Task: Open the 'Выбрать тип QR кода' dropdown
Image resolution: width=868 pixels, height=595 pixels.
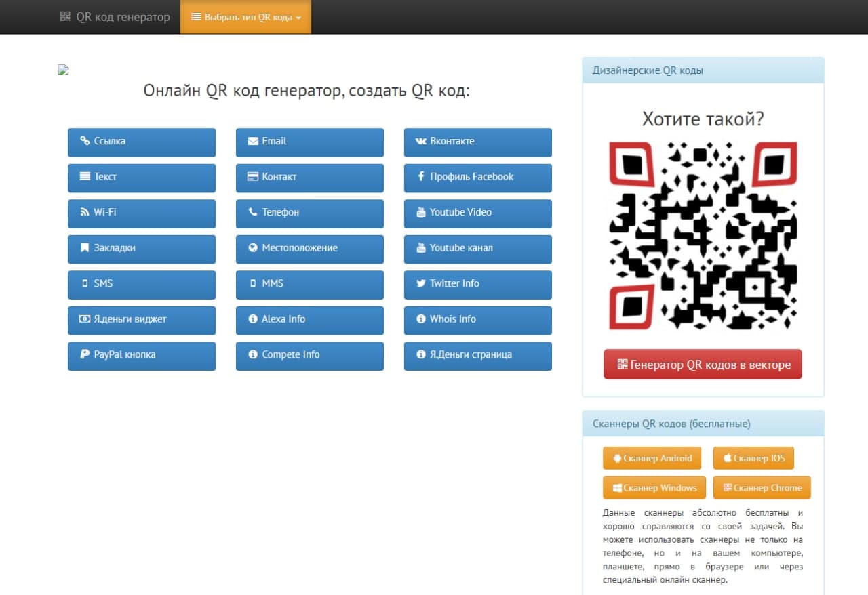Action: [245, 17]
